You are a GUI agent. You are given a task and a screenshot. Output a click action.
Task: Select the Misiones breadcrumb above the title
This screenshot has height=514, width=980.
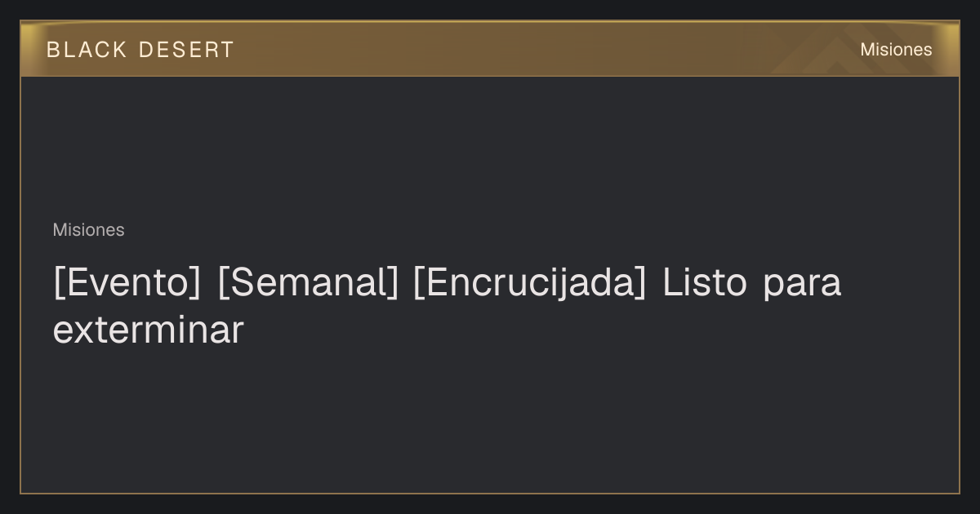[x=88, y=230]
